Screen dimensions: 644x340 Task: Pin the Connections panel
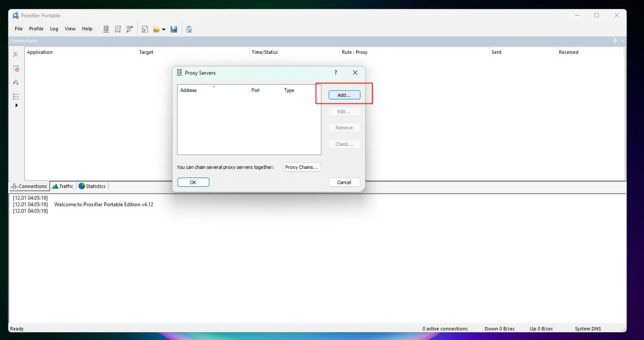[615, 41]
